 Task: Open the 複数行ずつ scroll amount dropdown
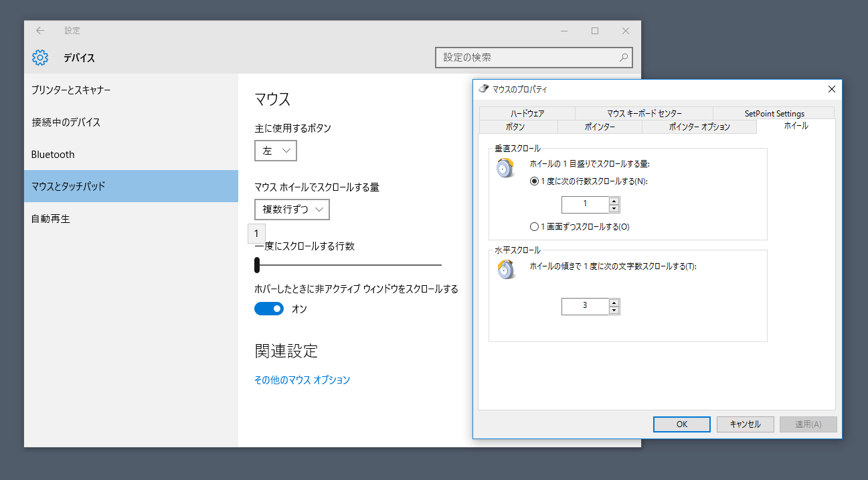pyautogui.click(x=292, y=210)
